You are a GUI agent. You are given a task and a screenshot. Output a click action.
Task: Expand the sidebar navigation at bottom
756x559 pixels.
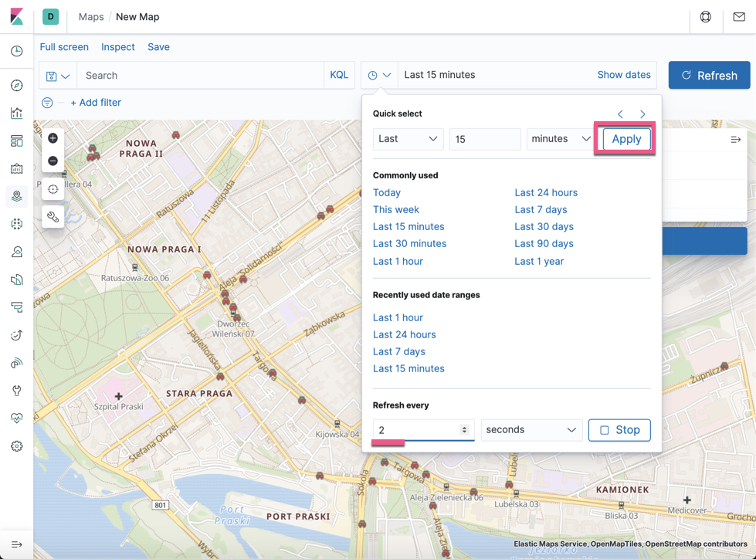tap(16, 544)
